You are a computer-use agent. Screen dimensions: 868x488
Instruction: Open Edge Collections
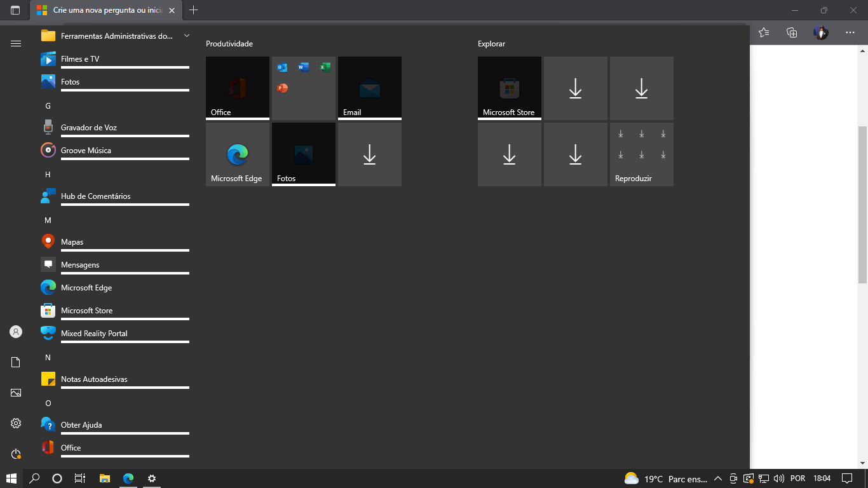[x=792, y=32]
